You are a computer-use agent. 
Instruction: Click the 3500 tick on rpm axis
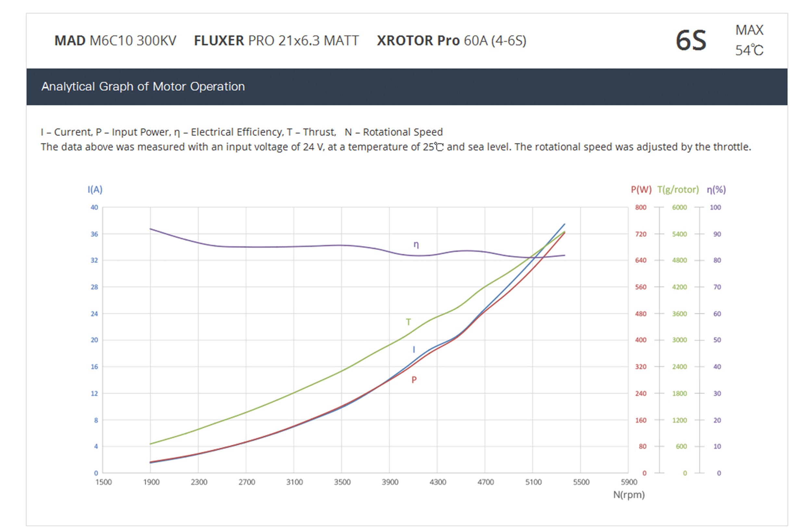click(342, 482)
